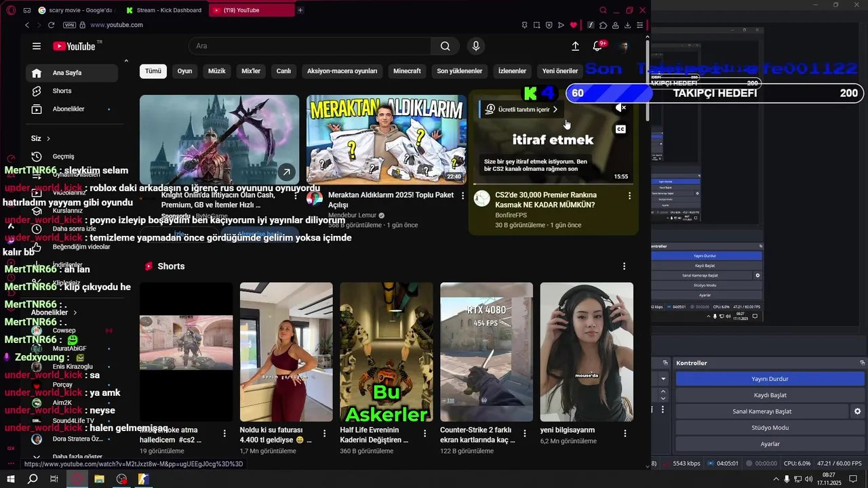Viewport: 868px width, 488px height.
Task: Click the YouTube search magnifier button
Action: [x=445, y=46]
